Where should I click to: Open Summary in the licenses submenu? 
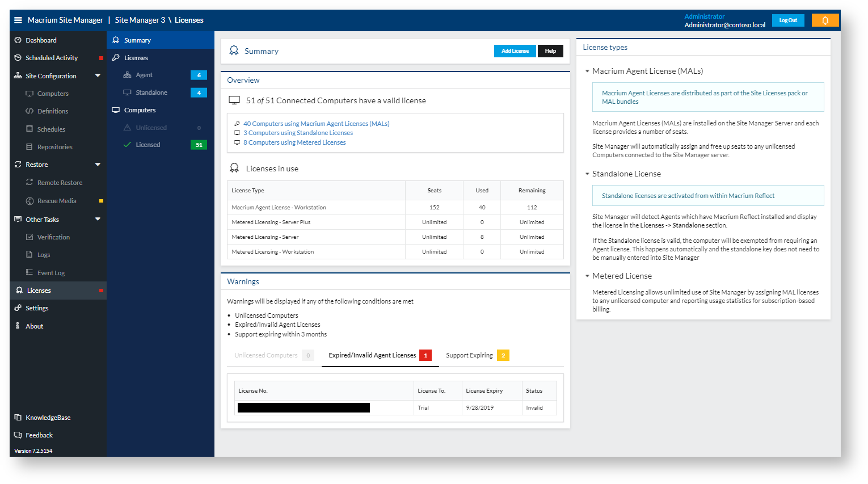(161, 40)
